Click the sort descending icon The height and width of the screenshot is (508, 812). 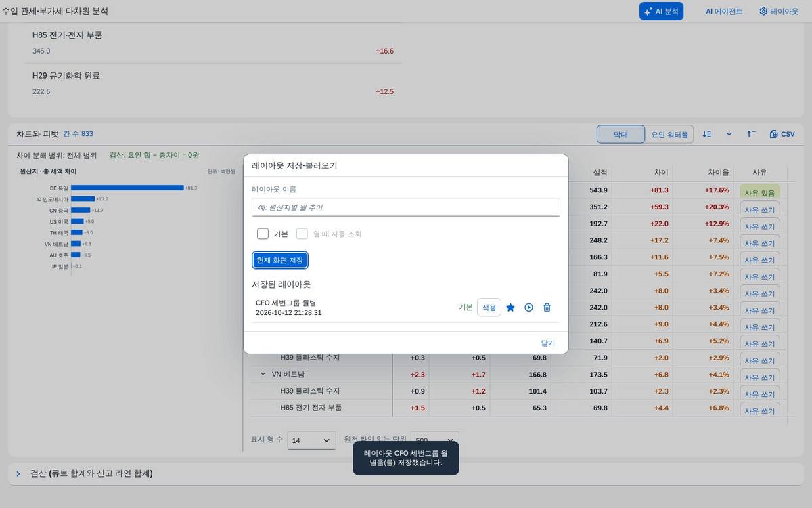707,134
